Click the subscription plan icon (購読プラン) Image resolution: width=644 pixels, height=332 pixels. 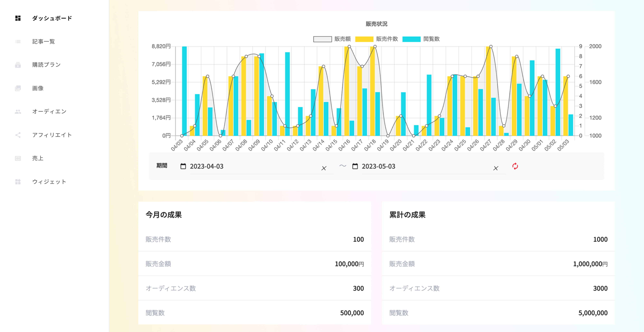click(18, 65)
